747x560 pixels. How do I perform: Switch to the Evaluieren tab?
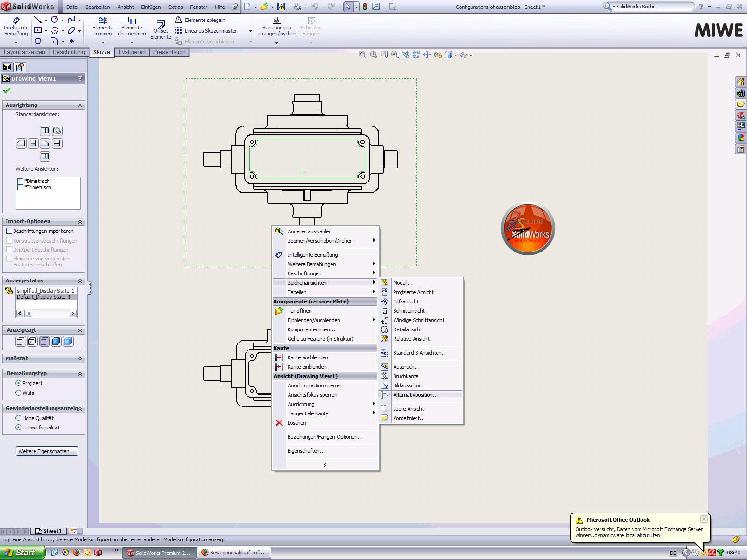coord(132,52)
